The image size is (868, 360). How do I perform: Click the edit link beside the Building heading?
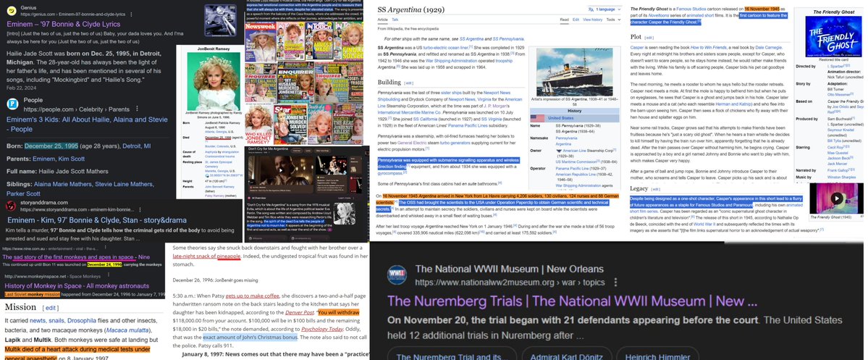(x=408, y=83)
